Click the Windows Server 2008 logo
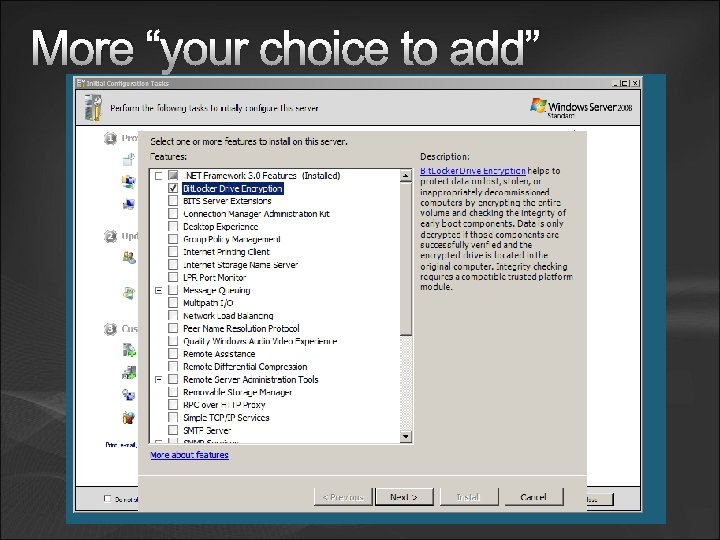The width and height of the screenshot is (720, 540). click(581, 108)
